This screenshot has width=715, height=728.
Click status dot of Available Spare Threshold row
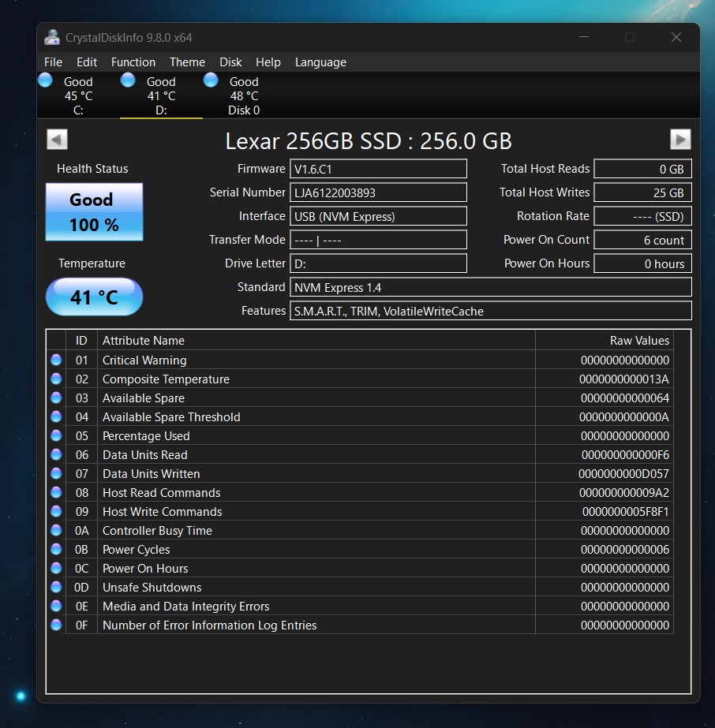click(56, 417)
